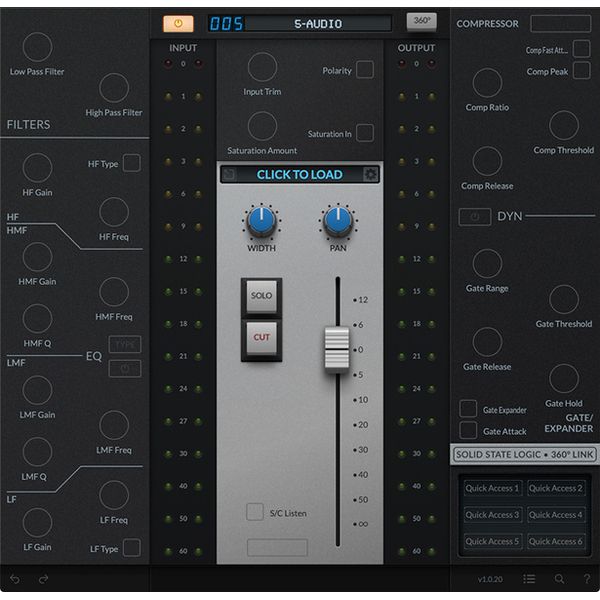This screenshot has height=600, width=600.
Task: Click the channel volume fader handle
Action: (x=337, y=350)
